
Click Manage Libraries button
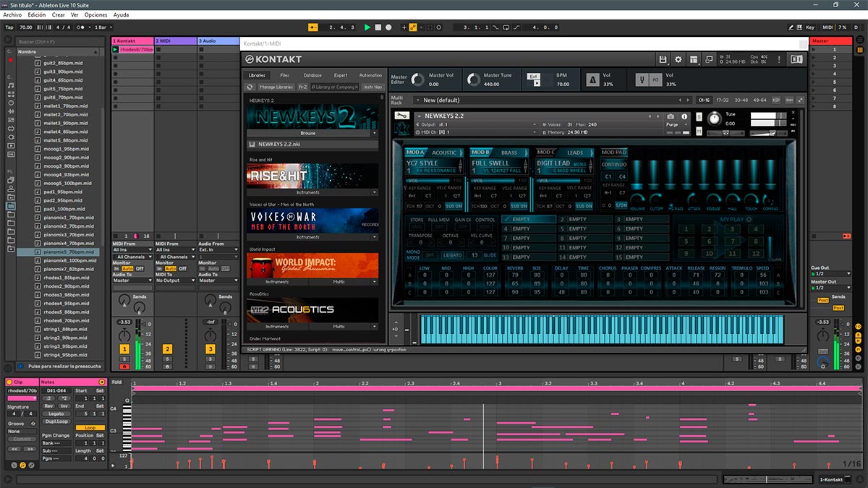(276, 87)
